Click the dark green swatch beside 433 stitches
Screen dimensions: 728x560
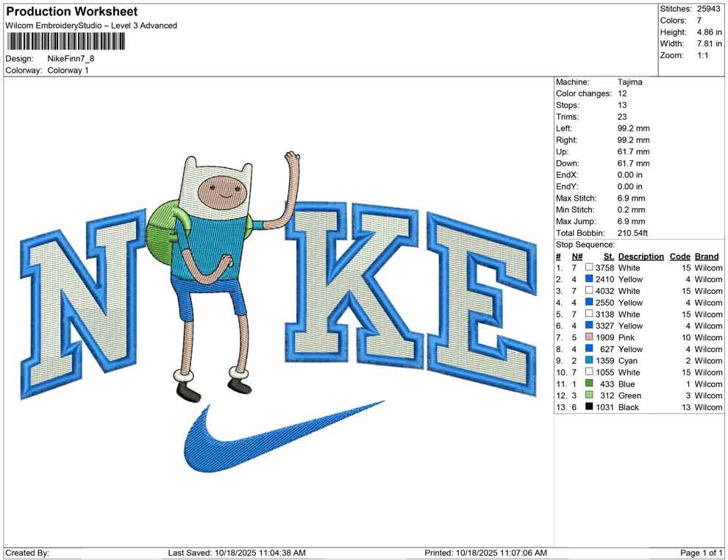(x=589, y=383)
